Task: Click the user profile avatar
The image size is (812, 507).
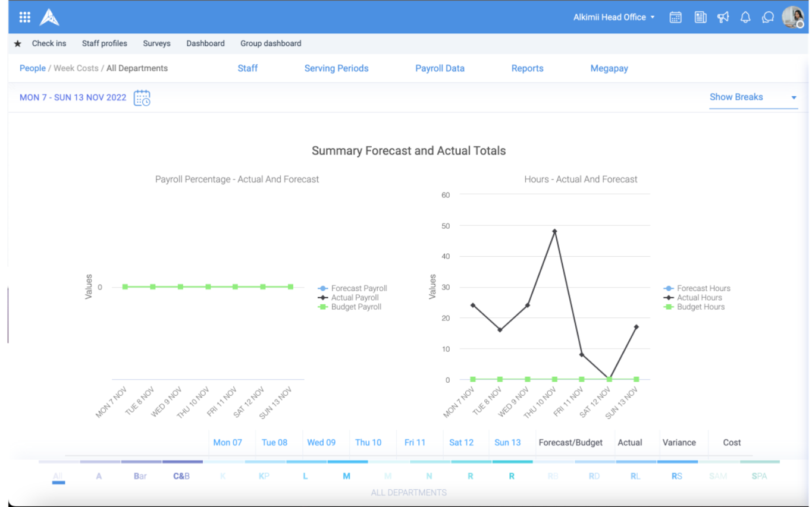Action: (792, 17)
